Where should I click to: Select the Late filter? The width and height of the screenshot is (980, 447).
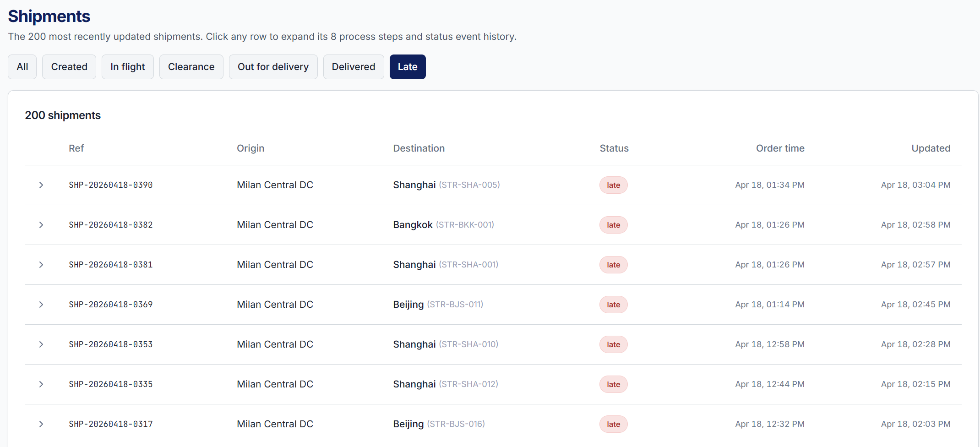point(408,67)
